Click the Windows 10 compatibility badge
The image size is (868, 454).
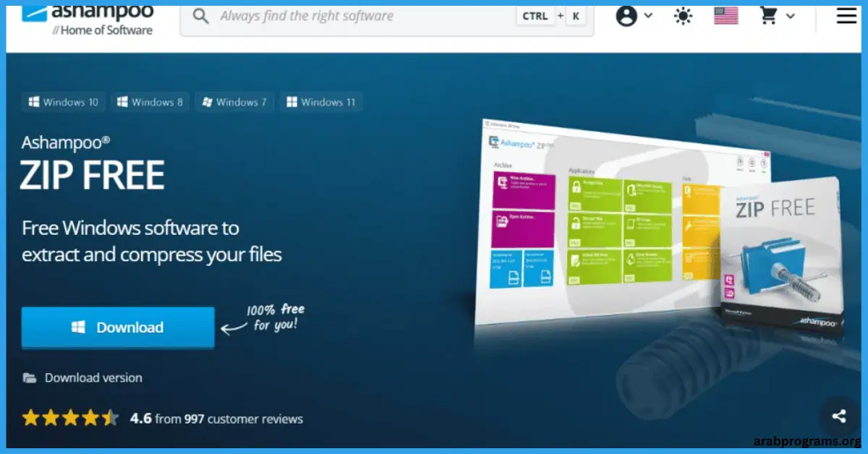(64, 102)
